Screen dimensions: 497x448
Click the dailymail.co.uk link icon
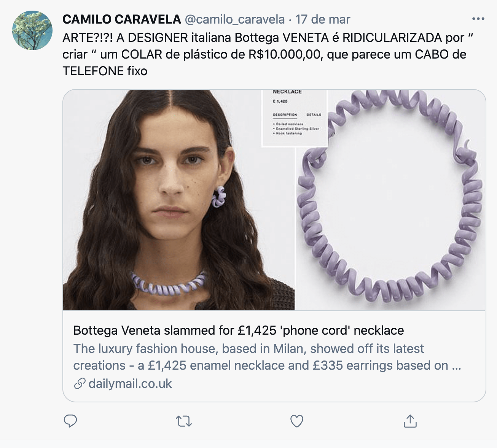[80, 384]
